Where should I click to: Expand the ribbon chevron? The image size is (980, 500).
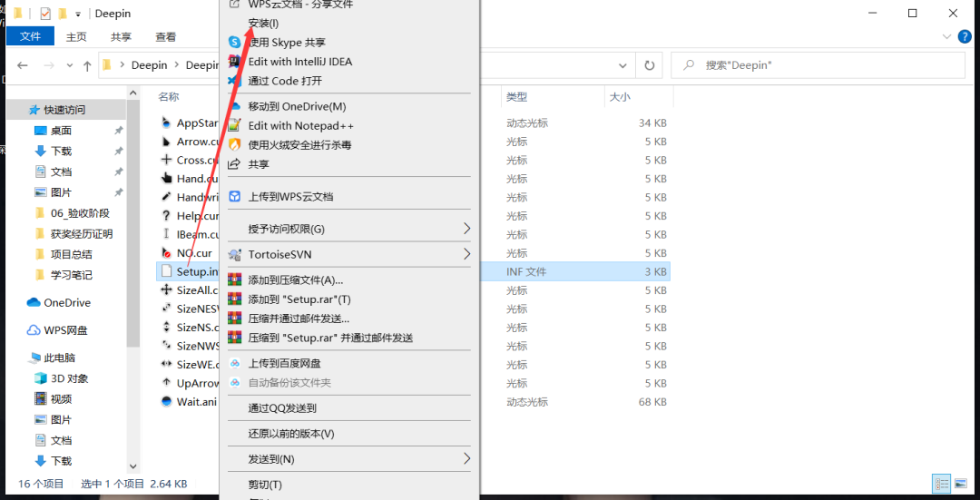coord(946,37)
